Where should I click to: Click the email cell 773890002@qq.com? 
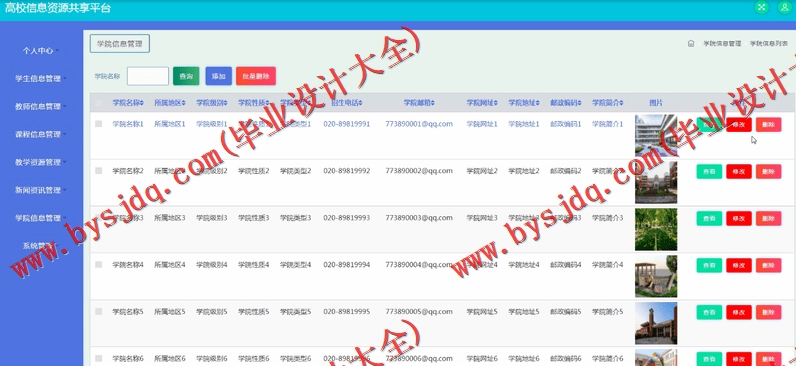(x=419, y=171)
